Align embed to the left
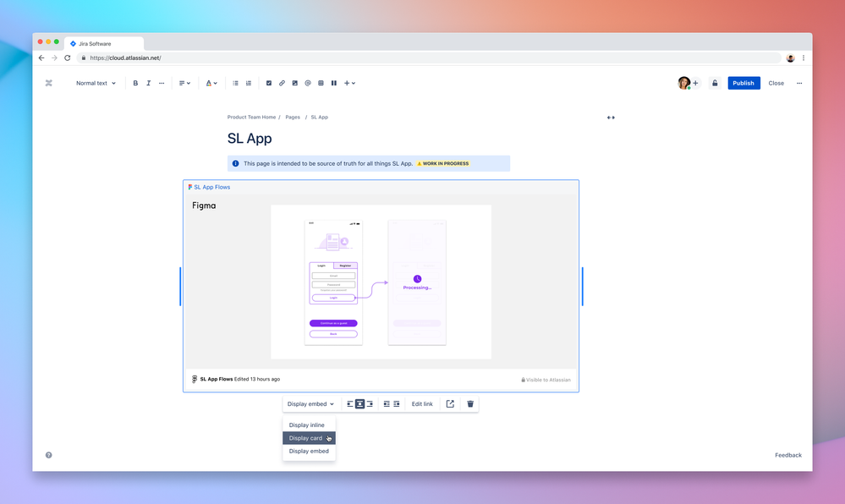 (x=349, y=403)
